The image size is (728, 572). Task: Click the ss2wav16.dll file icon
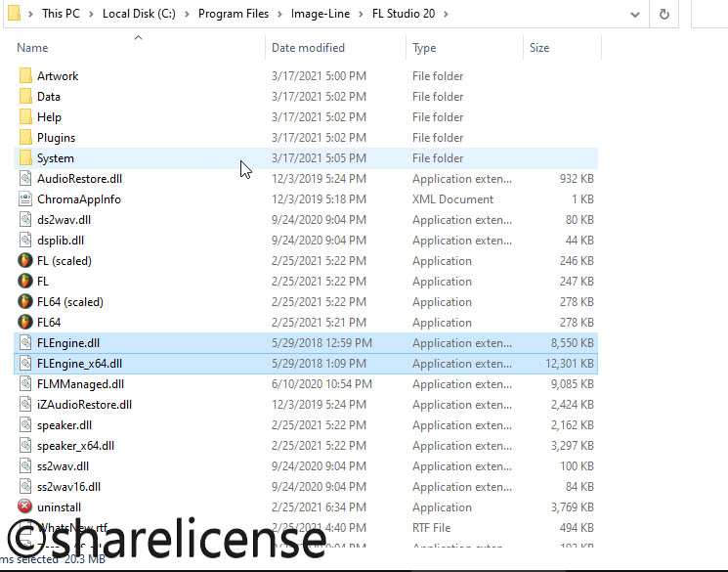pos(25,486)
